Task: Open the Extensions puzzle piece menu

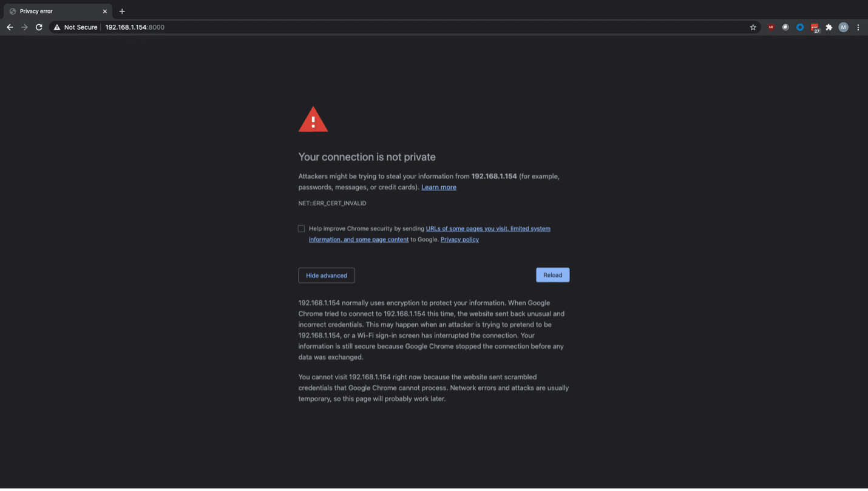Action: (x=829, y=27)
